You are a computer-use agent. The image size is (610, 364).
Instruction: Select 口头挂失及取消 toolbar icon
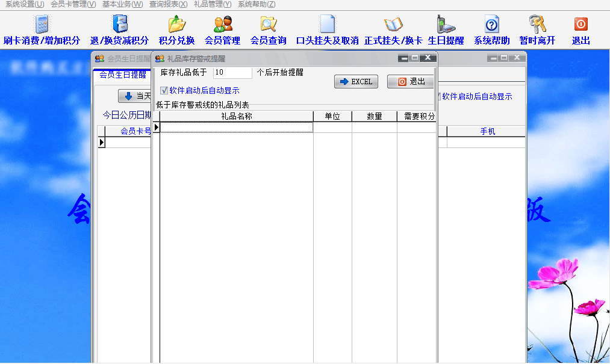point(327,25)
